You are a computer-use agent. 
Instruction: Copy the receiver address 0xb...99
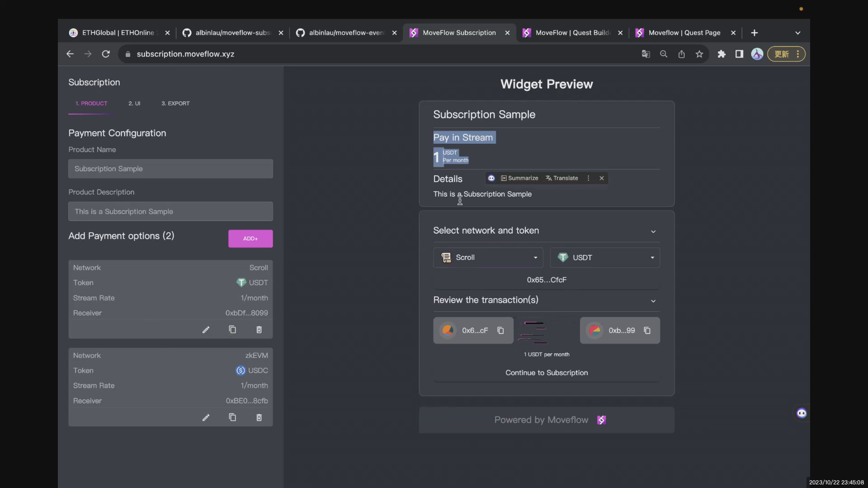coord(647,331)
